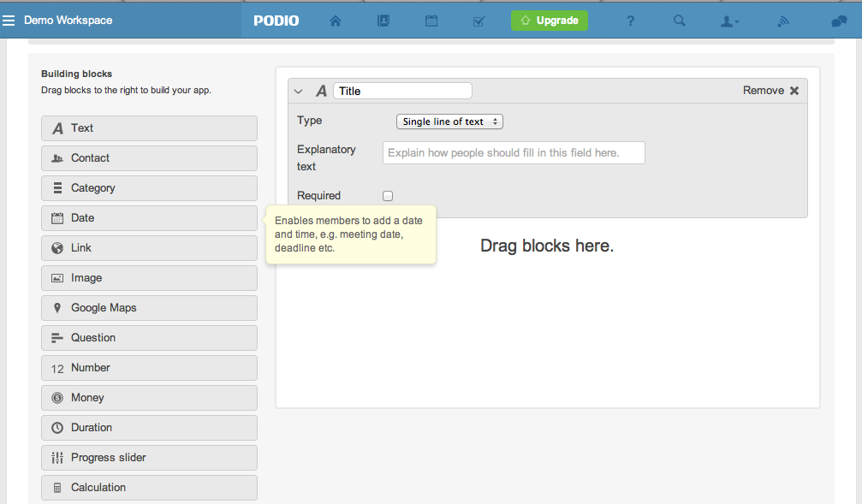Click the Calculation block's calculator icon
Image resolution: width=862 pixels, height=504 pixels.
[57, 488]
